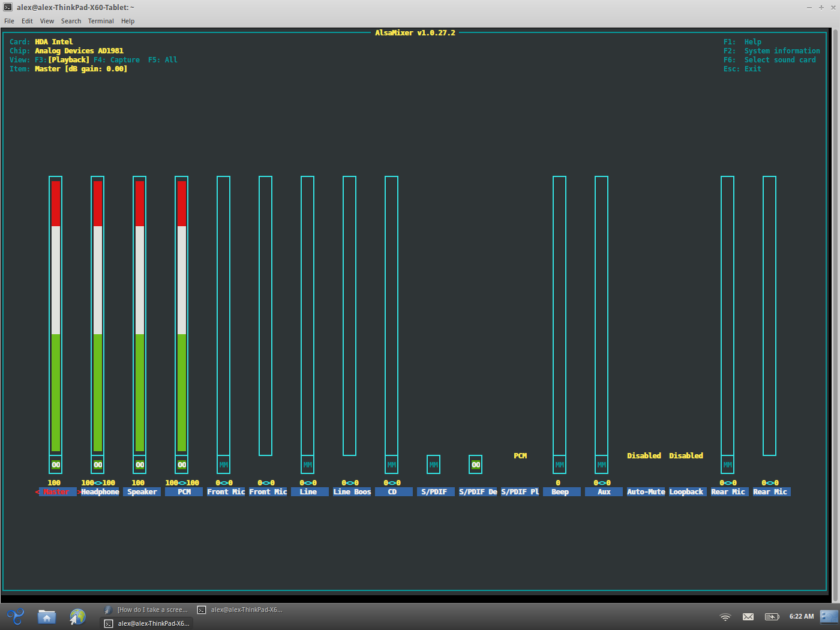Change the Loopback Disabled setting
The width and height of the screenshot is (840, 630).
click(x=686, y=456)
